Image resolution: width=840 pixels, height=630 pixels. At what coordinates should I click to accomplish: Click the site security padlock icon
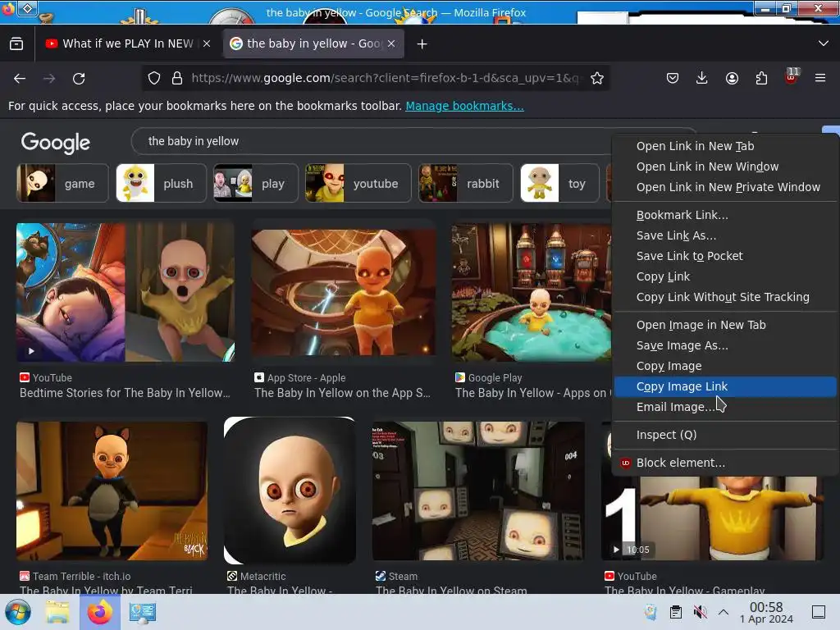[177, 78]
